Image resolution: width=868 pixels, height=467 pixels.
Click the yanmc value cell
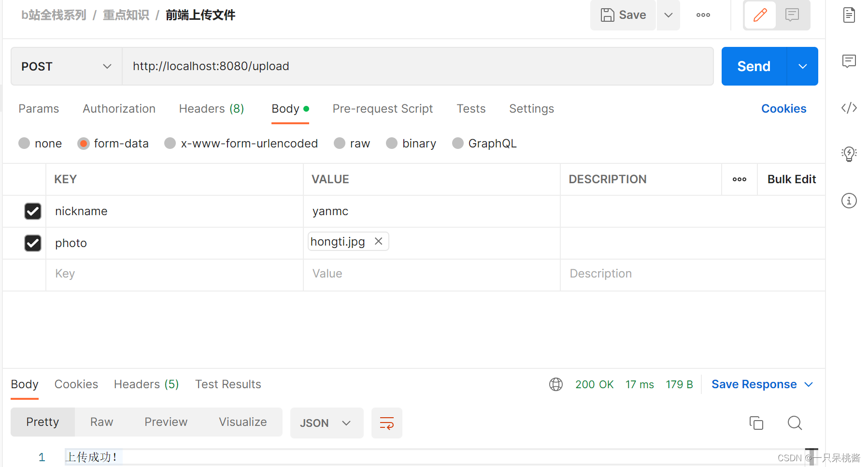click(432, 211)
